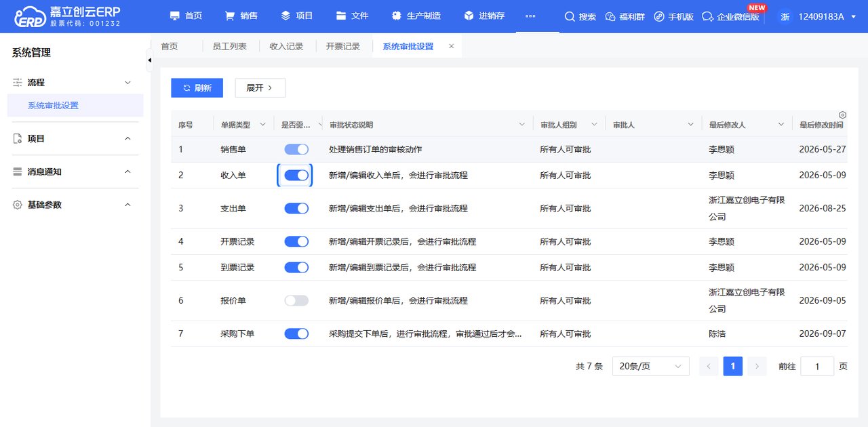Switch to the 员工列表 tab
Image resolution: width=868 pixels, height=427 pixels.
pyautogui.click(x=230, y=46)
